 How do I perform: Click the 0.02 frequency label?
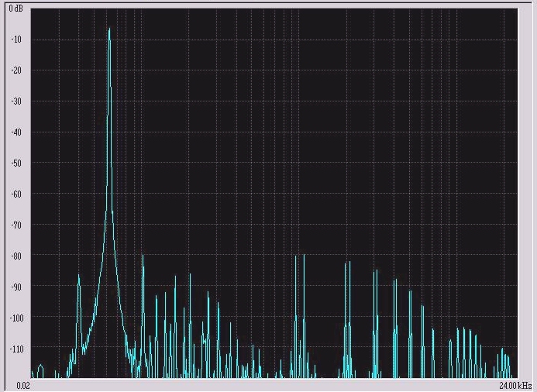click(x=23, y=386)
